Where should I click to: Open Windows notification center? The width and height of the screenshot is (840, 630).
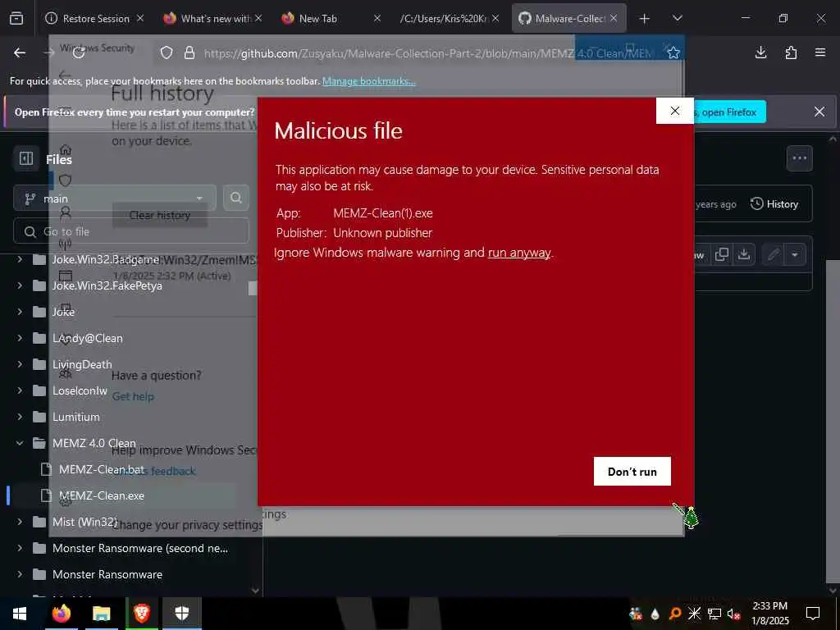point(813,614)
